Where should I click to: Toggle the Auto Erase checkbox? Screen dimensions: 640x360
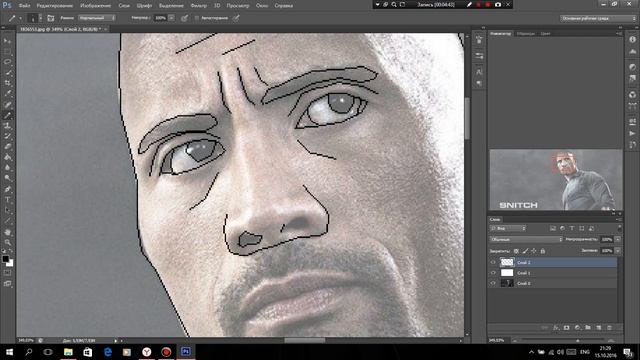coord(197,18)
